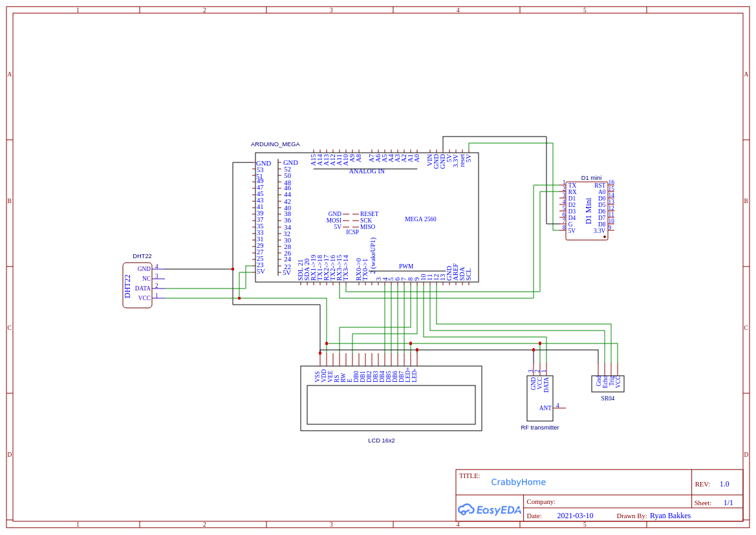Click the RX pin on D1 Mini
756x535 pixels.
click(x=572, y=192)
